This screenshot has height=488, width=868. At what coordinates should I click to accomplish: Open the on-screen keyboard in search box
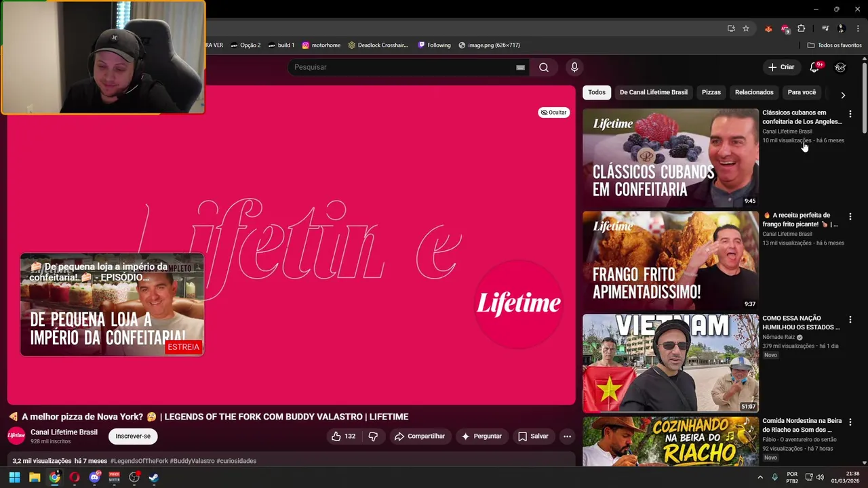pyautogui.click(x=520, y=67)
